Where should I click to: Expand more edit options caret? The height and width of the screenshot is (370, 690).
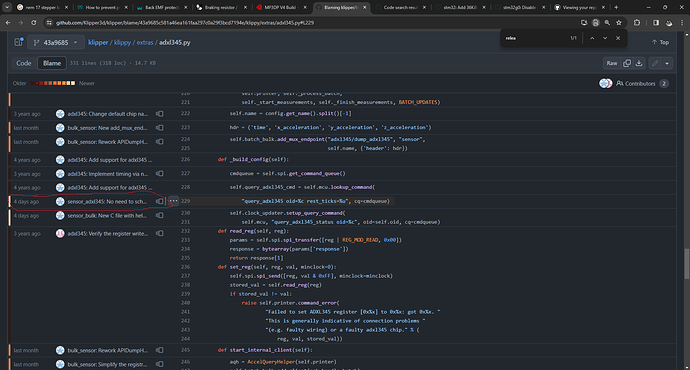667,63
